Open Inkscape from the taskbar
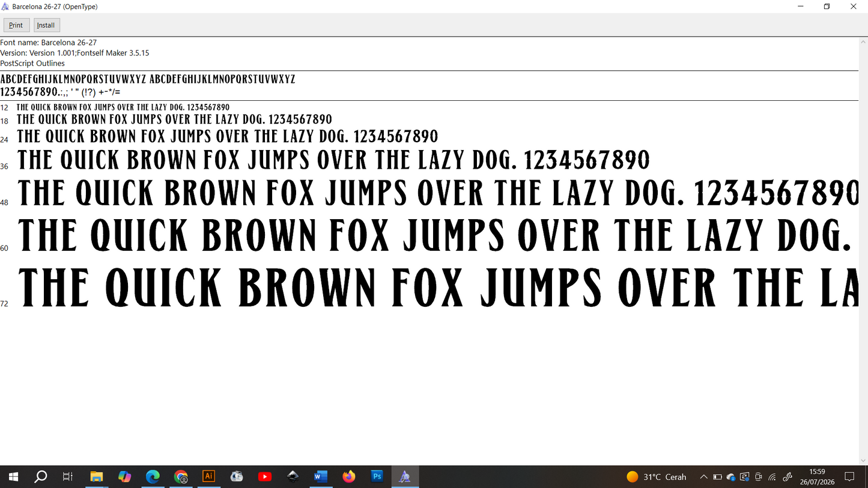The width and height of the screenshot is (868, 488). [293, 477]
